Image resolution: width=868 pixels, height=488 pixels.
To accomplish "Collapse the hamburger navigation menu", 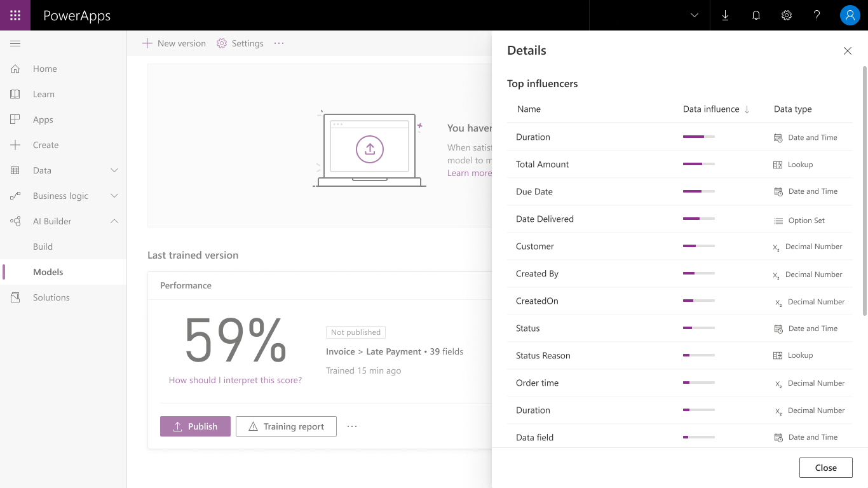I will coord(15,43).
